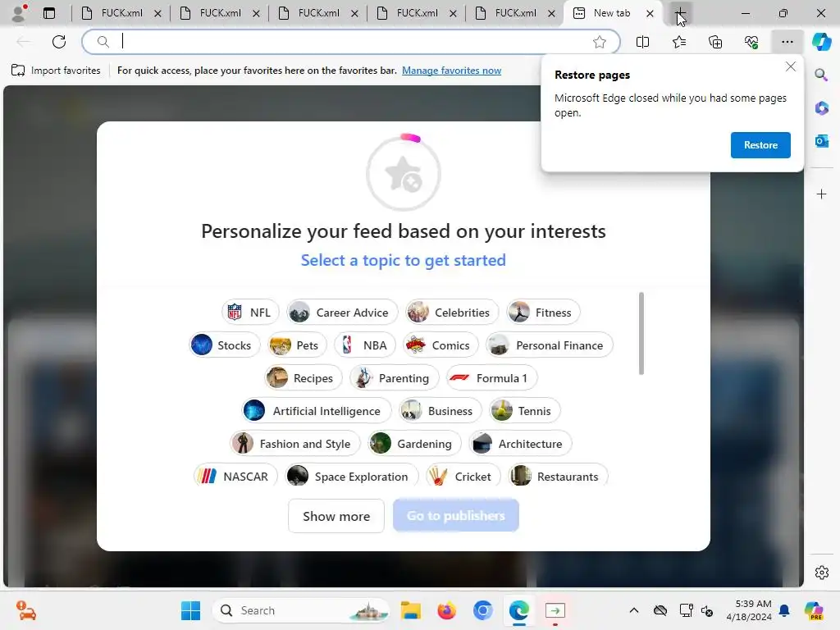Viewport: 840px width, 630px height.
Task: Open split screen icon in toolbar
Action: coord(642,42)
